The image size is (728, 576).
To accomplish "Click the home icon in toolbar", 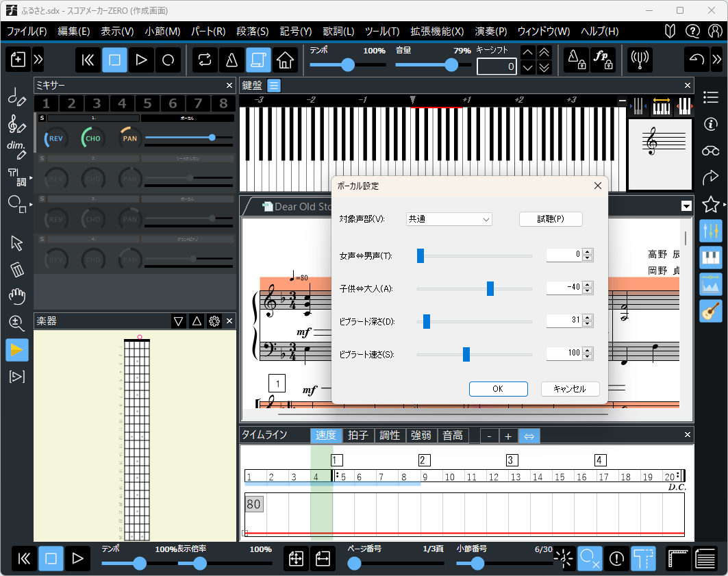I will [x=285, y=60].
